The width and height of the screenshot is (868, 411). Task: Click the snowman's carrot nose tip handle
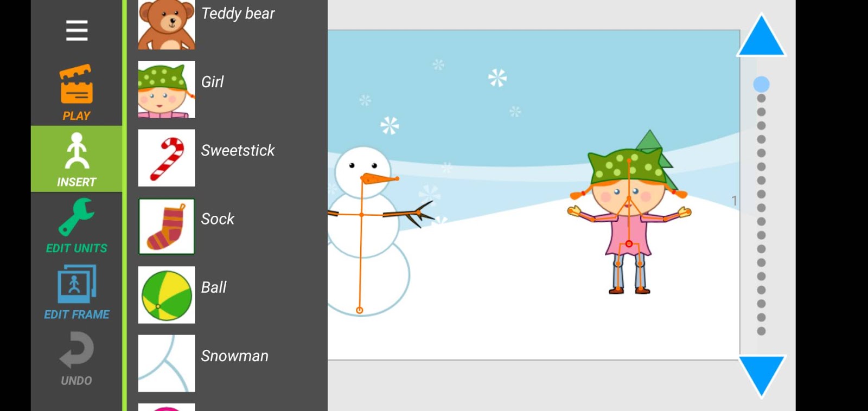tap(397, 178)
